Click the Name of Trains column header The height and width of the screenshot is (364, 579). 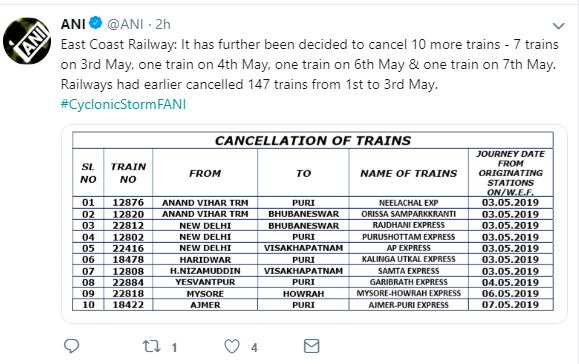click(x=408, y=173)
